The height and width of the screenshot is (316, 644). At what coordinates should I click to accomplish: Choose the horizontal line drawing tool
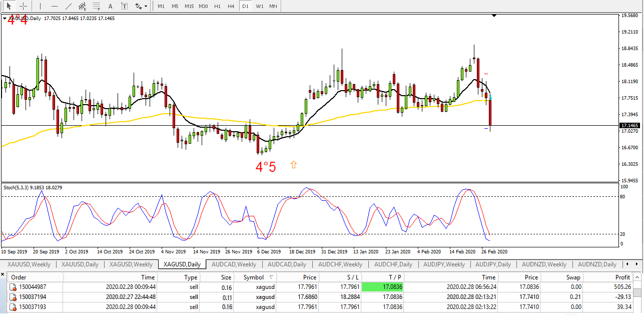(55, 6)
